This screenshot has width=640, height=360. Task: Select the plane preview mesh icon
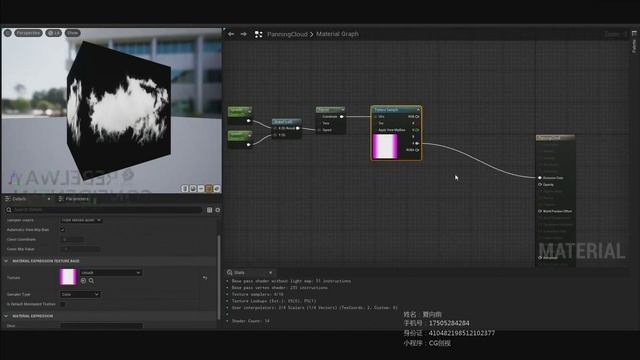pos(201,189)
